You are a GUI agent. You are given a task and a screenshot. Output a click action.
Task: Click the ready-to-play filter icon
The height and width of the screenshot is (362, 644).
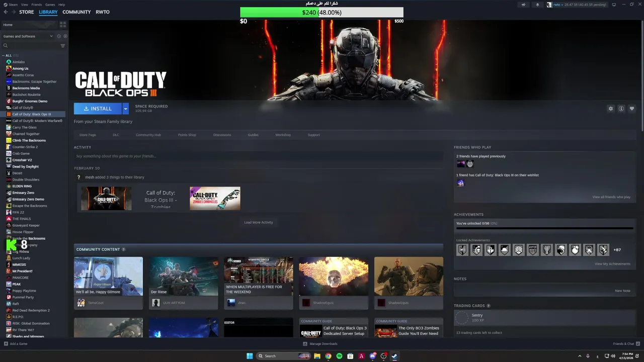[65, 36]
